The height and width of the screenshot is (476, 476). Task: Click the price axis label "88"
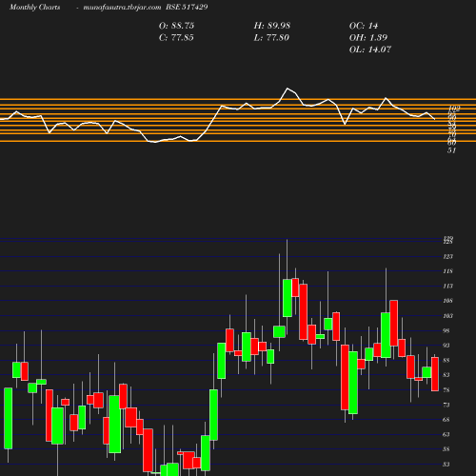point(446,360)
